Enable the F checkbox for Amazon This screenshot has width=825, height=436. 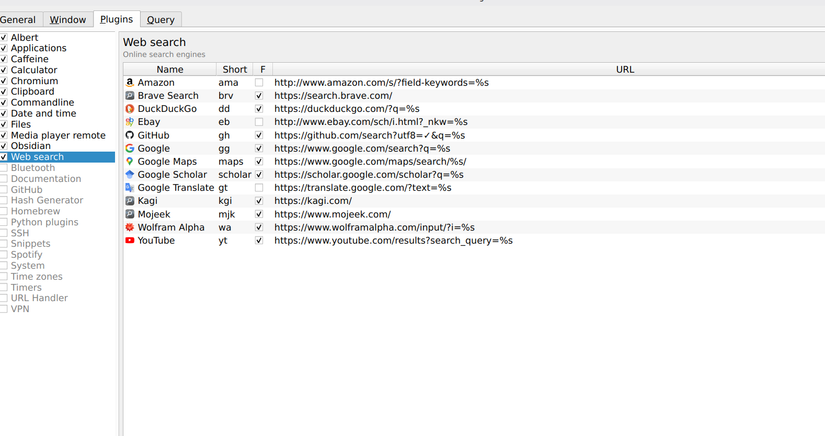(x=259, y=83)
